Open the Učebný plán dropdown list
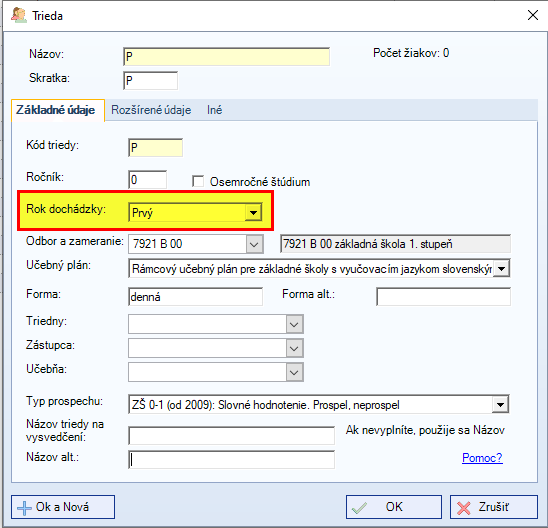 502,269
